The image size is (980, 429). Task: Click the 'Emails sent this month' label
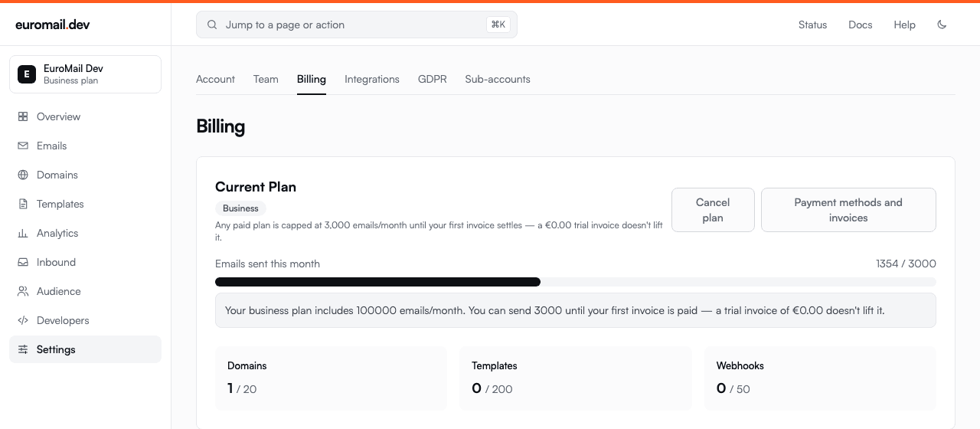[267, 264]
